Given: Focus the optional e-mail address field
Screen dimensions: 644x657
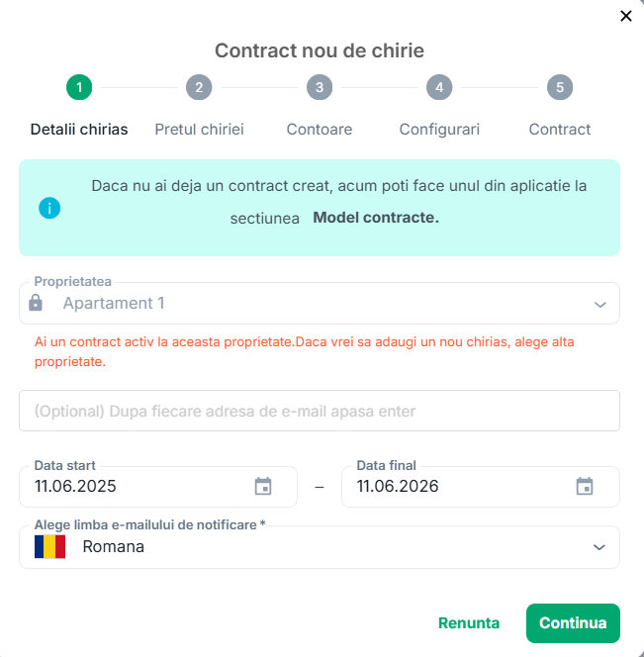Looking at the screenshot, I should point(320,411).
